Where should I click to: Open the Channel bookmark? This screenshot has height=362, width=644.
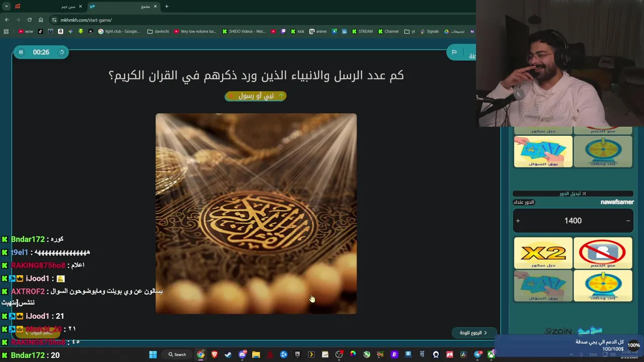click(388, 31)
